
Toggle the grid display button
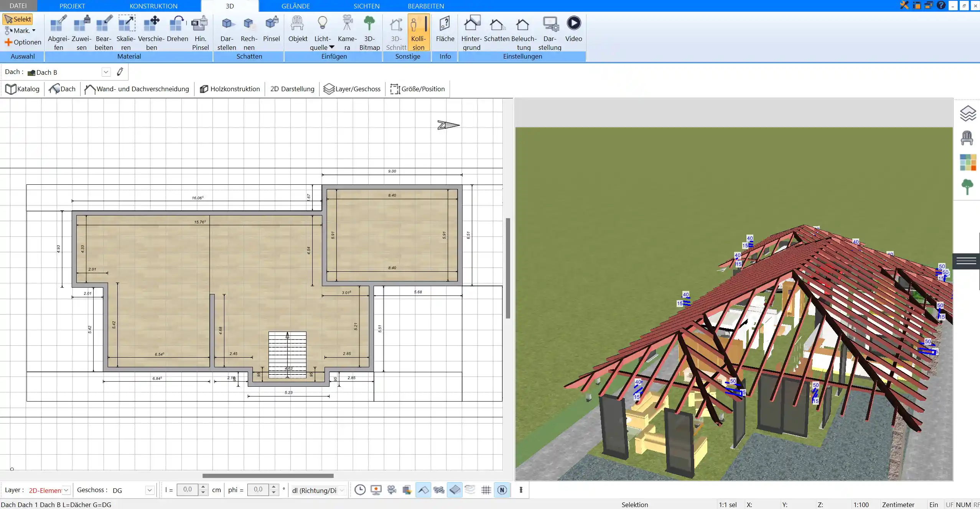click(x=486, y=489)
